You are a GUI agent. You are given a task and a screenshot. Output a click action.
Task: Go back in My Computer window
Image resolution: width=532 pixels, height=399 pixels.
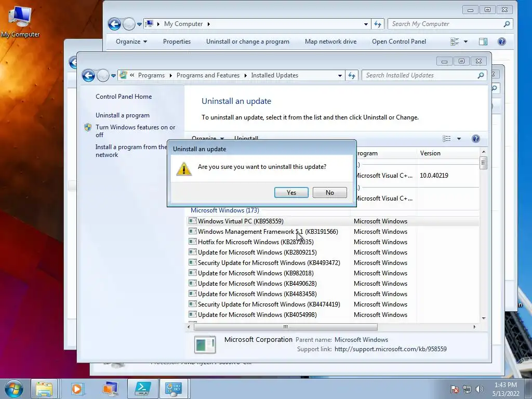[x=114, y=24]
